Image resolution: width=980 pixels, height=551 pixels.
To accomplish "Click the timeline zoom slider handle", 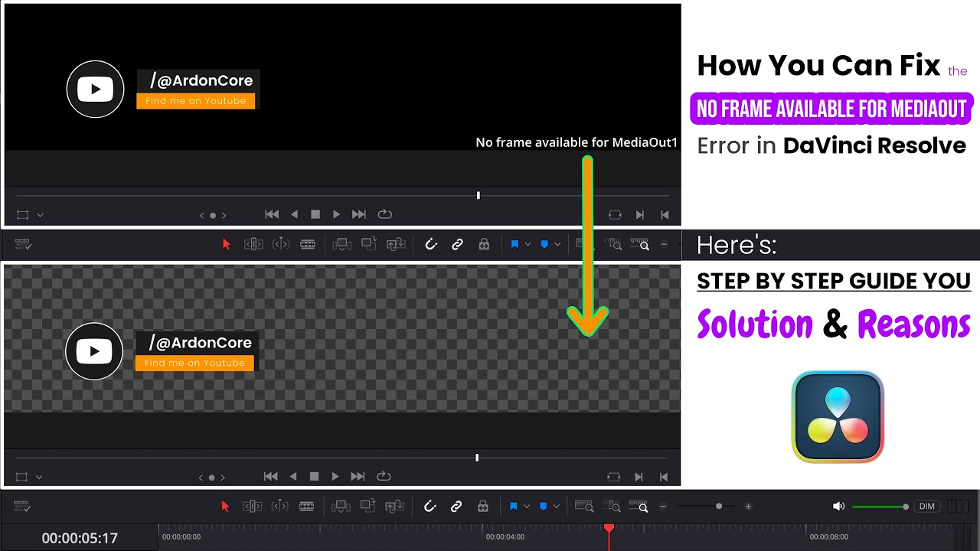I will pyautogui.click(x=718, y=507).
